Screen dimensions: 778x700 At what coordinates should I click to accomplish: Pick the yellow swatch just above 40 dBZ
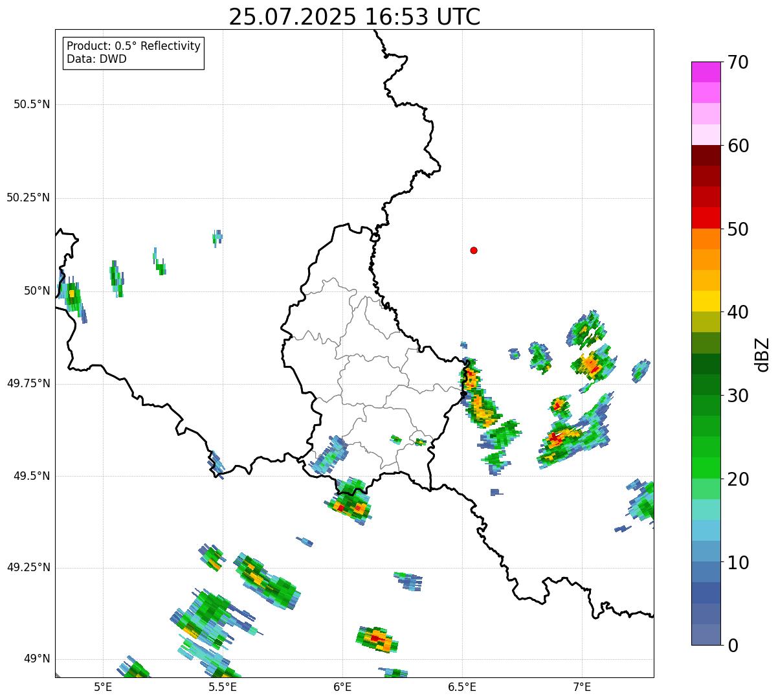coord(706,301)
